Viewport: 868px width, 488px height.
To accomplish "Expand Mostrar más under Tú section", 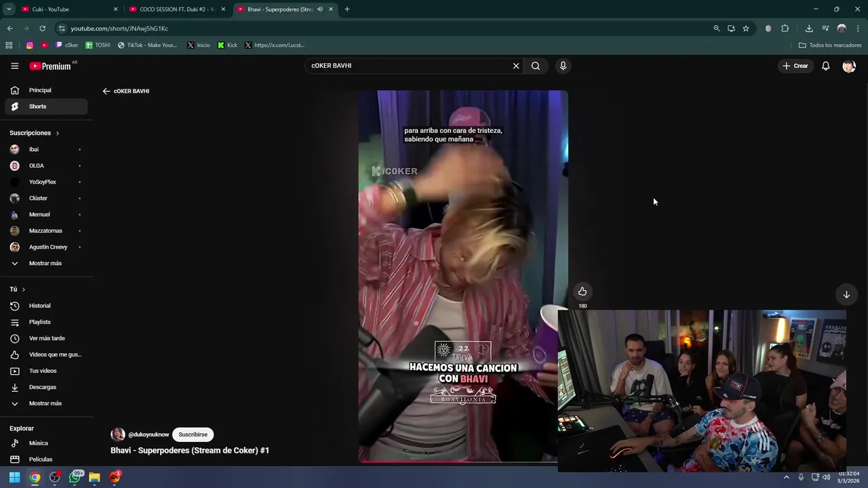I will [46, 403].
